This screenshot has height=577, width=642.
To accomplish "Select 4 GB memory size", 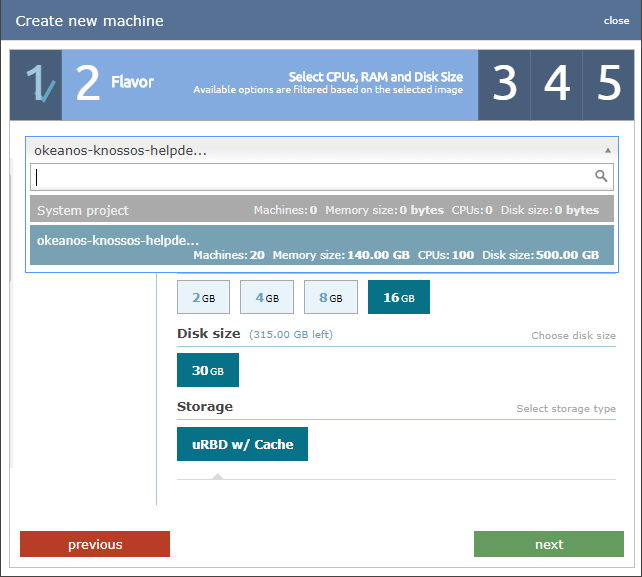I will coord(266,298).
